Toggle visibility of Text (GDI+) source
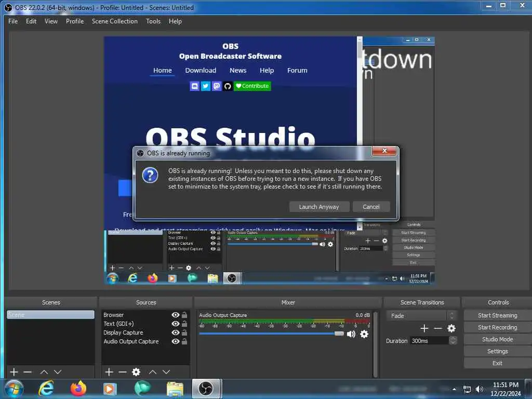Image resolution: width=532 pixels, height=399 pixels. 176,324
